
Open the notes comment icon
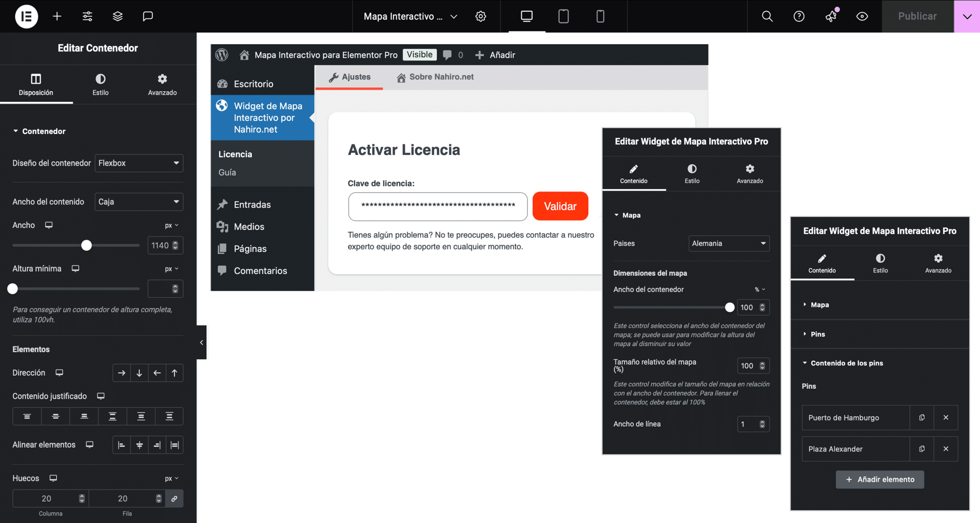pyautogui.click(x=148, y=16)
